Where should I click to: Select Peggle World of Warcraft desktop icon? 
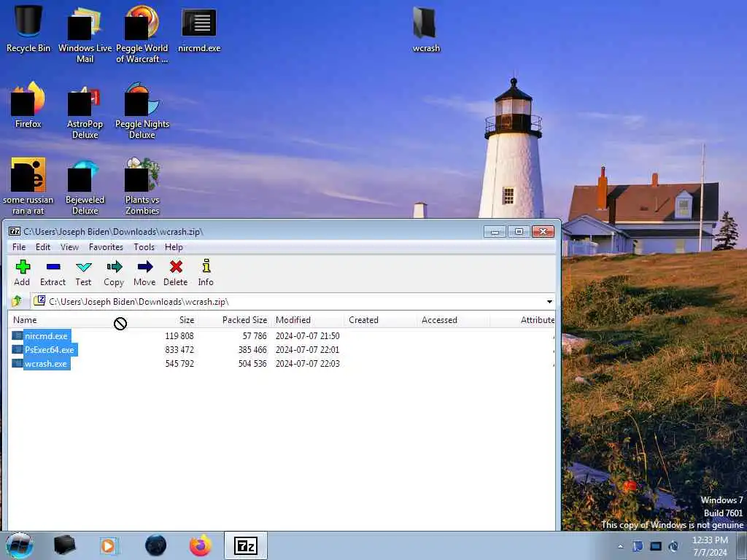coord(142,34)
